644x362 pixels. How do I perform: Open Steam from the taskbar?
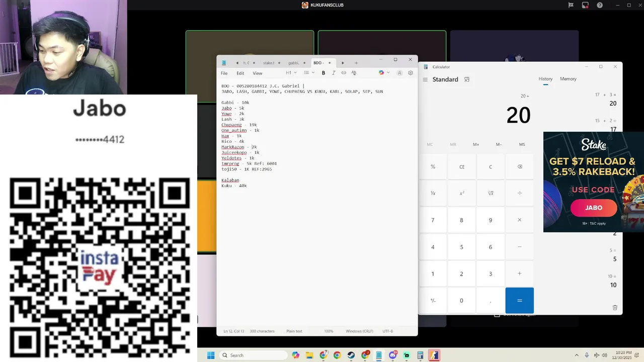pyautogui.click(x=351, y=355)
